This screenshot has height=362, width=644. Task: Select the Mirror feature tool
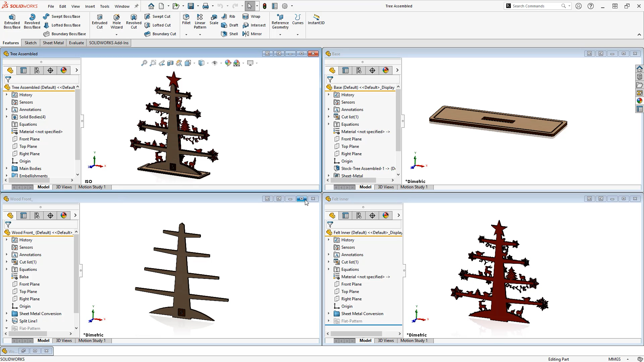point(252,34)
